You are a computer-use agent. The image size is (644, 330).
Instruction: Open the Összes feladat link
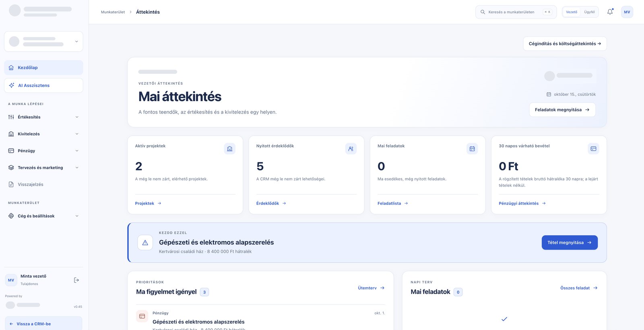579,288
